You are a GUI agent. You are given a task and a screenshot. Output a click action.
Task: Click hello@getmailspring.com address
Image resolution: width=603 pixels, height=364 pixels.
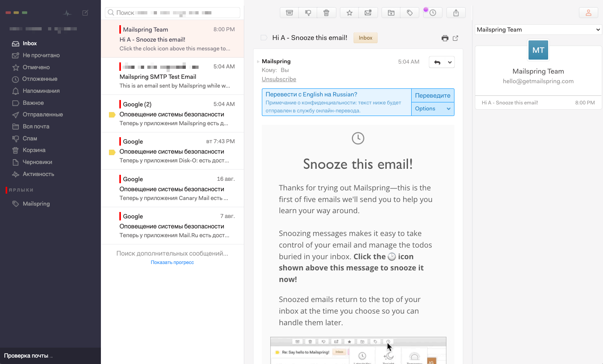538,81
